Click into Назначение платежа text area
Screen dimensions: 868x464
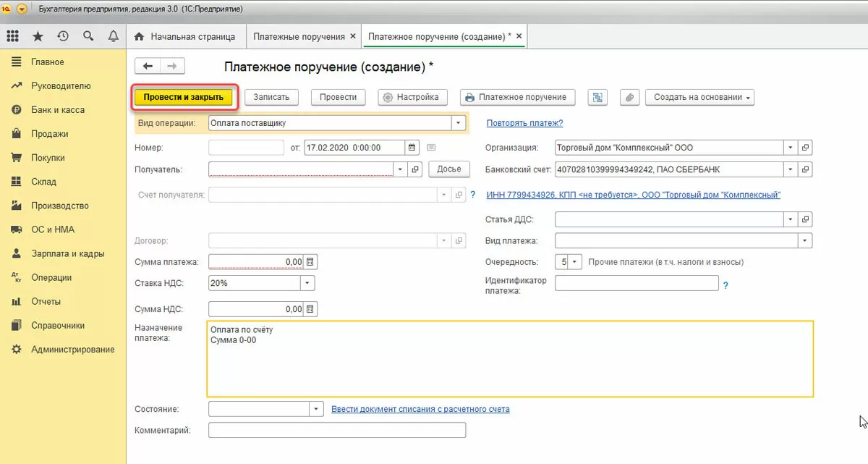(510, 359)
